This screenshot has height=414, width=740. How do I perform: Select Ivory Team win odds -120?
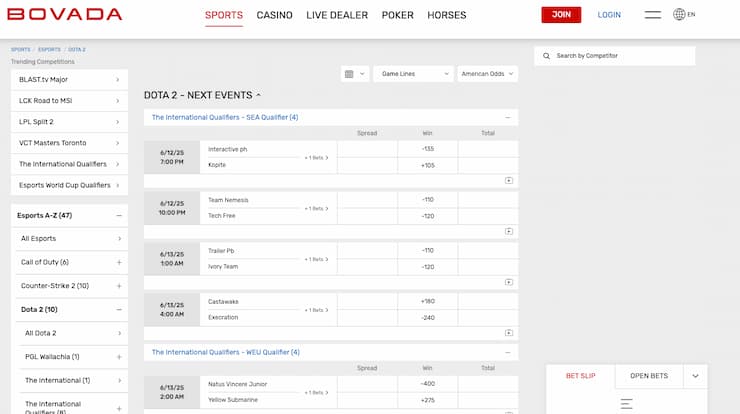pyautogui.click(x=428, y=267)
